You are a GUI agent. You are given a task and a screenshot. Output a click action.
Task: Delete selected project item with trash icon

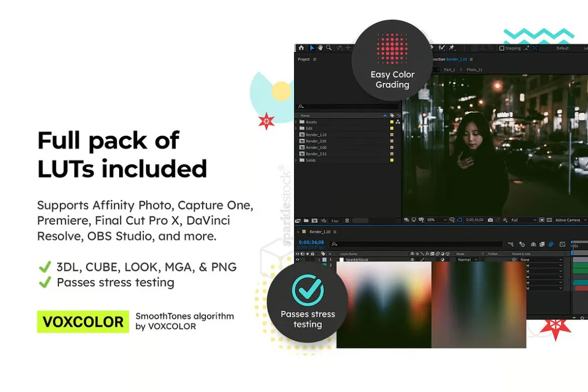click(347, 220)
